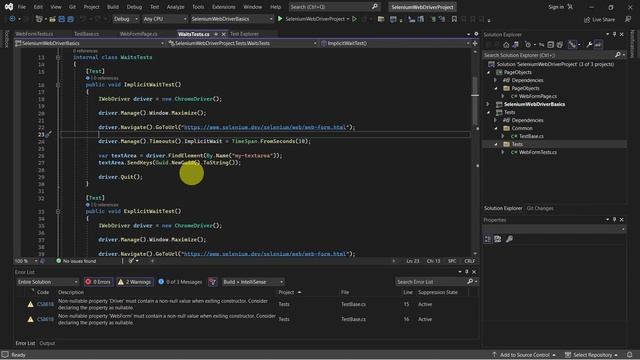The image size is (640, 360).
Task: Click main search box magnifier icon
Action: coord(375,7)
